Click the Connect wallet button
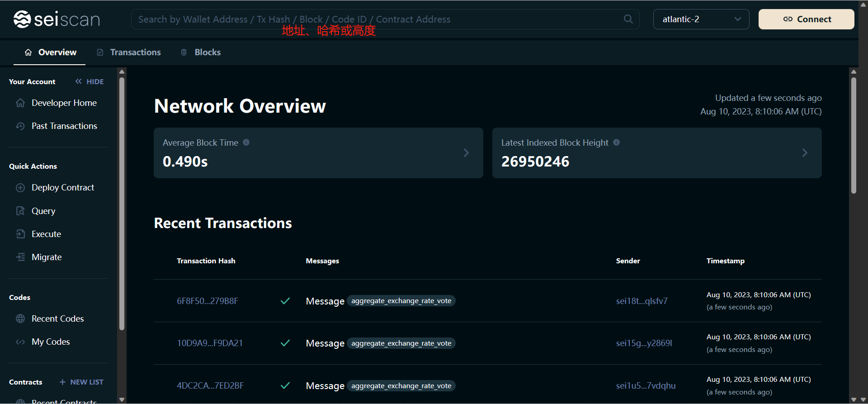Image resolution: width=868 pixels, height=404 pixels. (x=806, y=19)
